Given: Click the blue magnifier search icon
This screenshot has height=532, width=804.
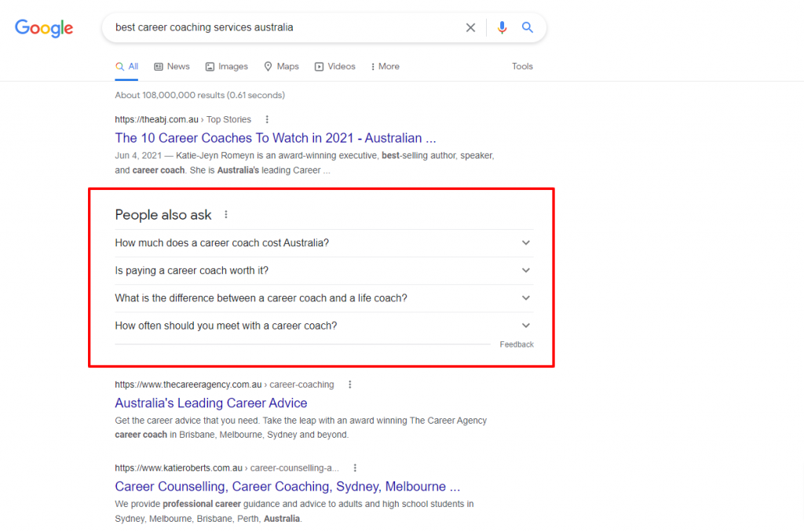Looking at the screenshot, I should (x=528, y=27).
